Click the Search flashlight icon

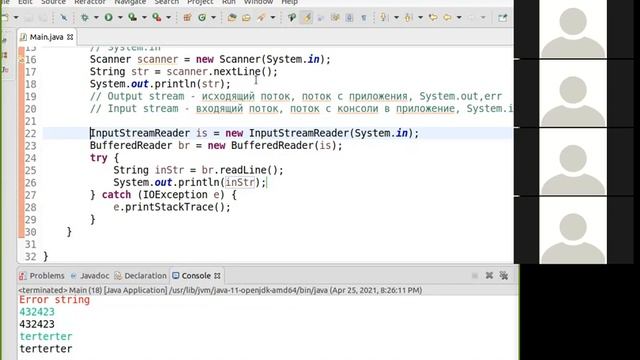click(x=261, y=18)
